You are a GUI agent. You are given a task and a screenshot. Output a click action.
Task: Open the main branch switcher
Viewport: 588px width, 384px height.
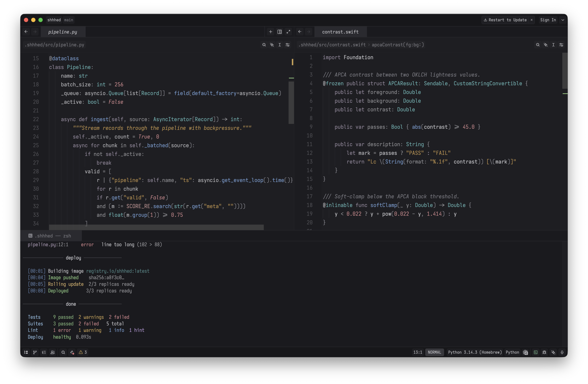pos(69,20)
